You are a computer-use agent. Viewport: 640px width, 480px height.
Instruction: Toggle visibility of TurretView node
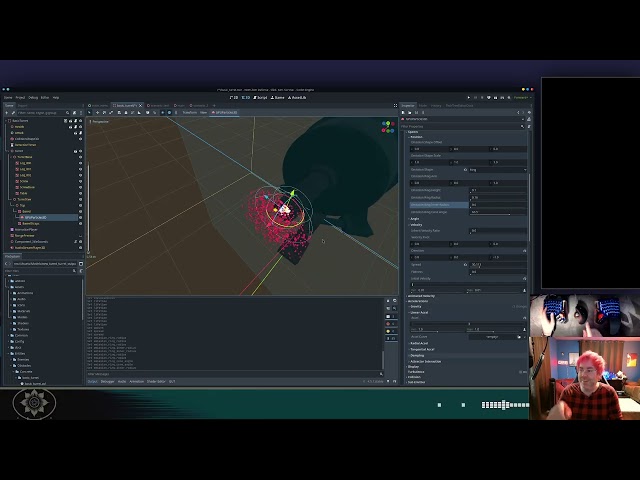pos(80,200)
